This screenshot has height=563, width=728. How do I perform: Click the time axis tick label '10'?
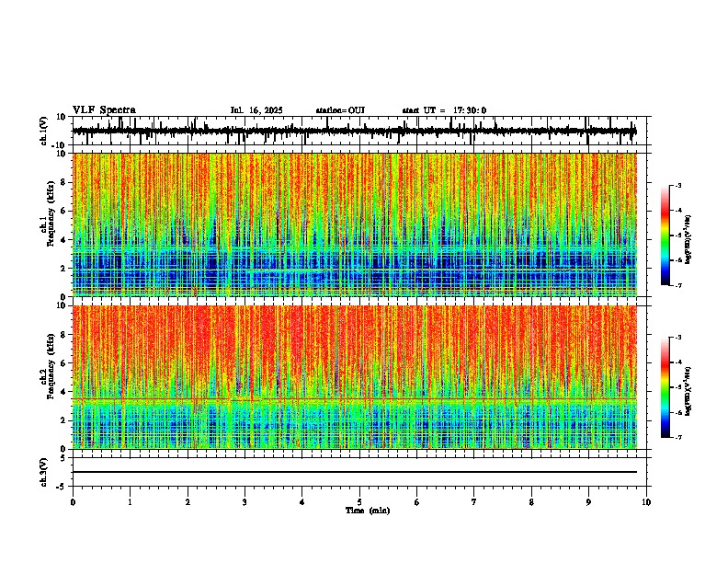tap(646, 502)
